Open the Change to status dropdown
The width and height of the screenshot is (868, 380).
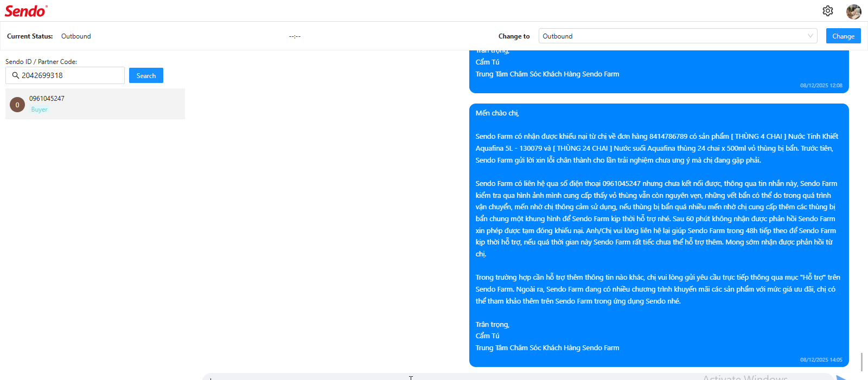click(x=678, y=36)
